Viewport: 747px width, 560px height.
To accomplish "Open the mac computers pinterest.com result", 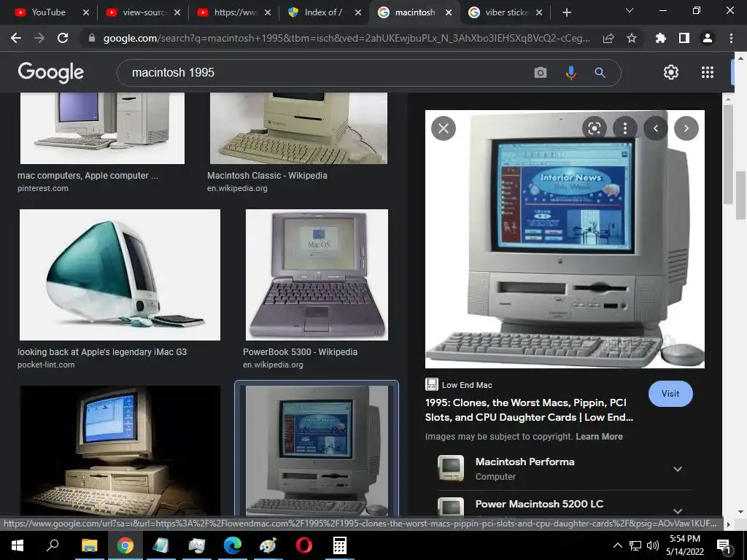I will click(88, 175).
